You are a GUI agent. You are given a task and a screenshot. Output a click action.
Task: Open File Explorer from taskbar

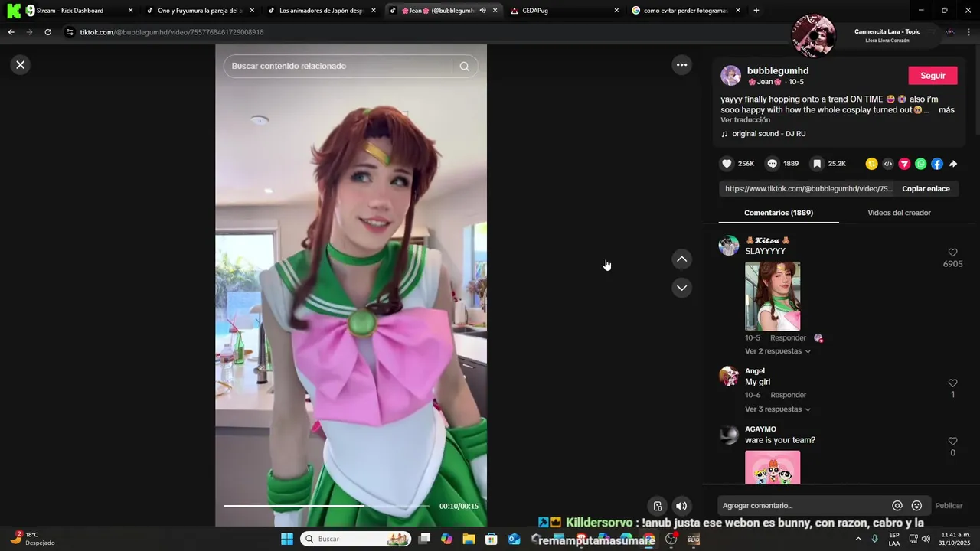469,539
